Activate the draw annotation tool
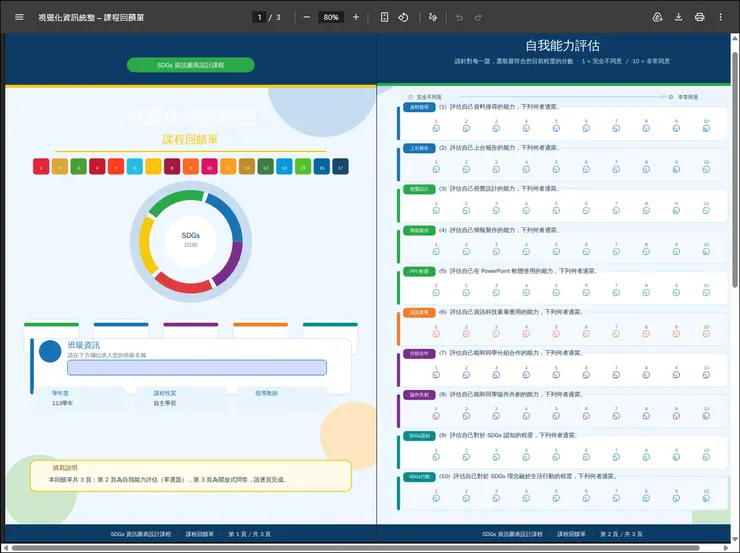The height and width of the screenshot is (553, 740). 433,17
